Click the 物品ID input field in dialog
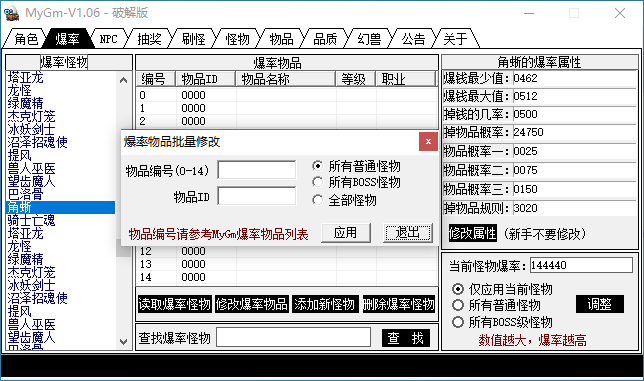Image resolution: width=644 pixels, height=381 pixels. coord(257,196)
